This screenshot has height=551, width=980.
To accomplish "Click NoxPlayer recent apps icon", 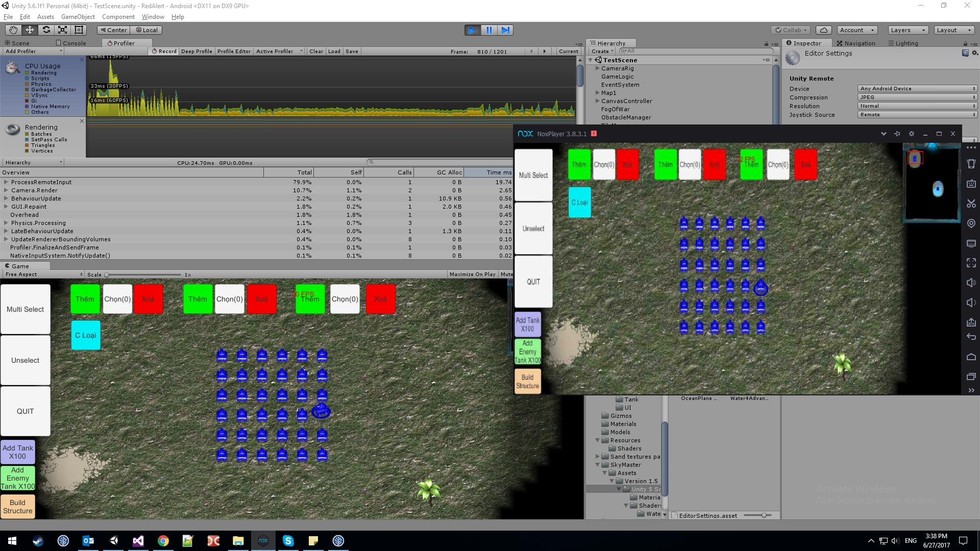I will tap(971, 377).
